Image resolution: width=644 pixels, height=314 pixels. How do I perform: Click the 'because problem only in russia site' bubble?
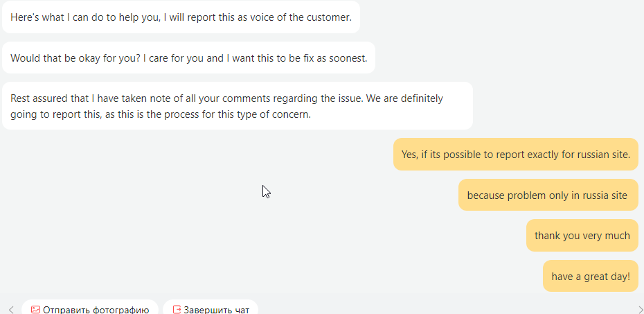click(548, 195)
